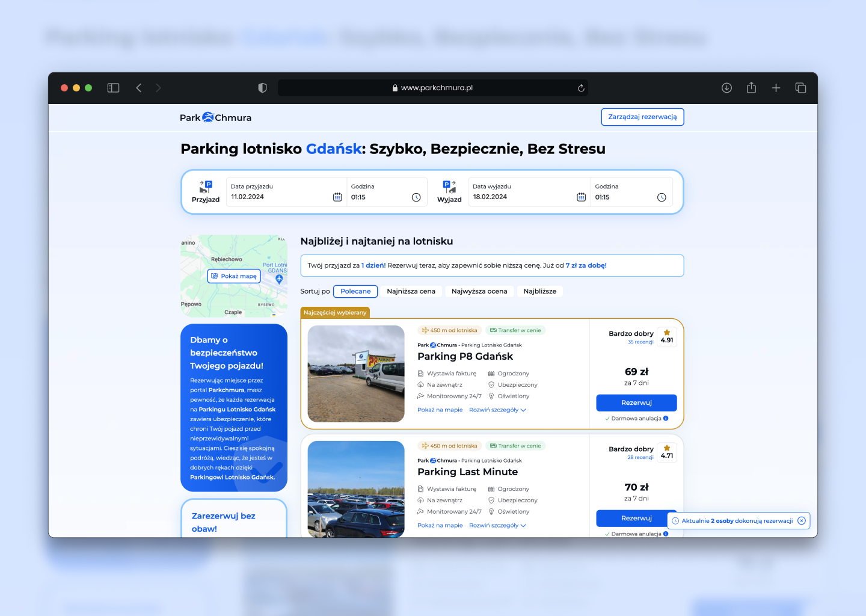866x616 pixels.
Task: Click the arrival time clock icon
Action: point(416,197)
